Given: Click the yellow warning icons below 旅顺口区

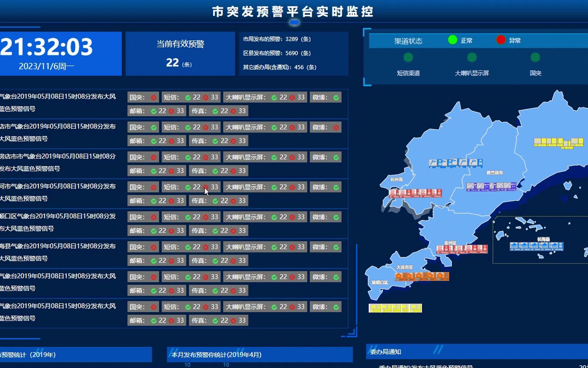Looking at the screenshot, I should (395, 308).
